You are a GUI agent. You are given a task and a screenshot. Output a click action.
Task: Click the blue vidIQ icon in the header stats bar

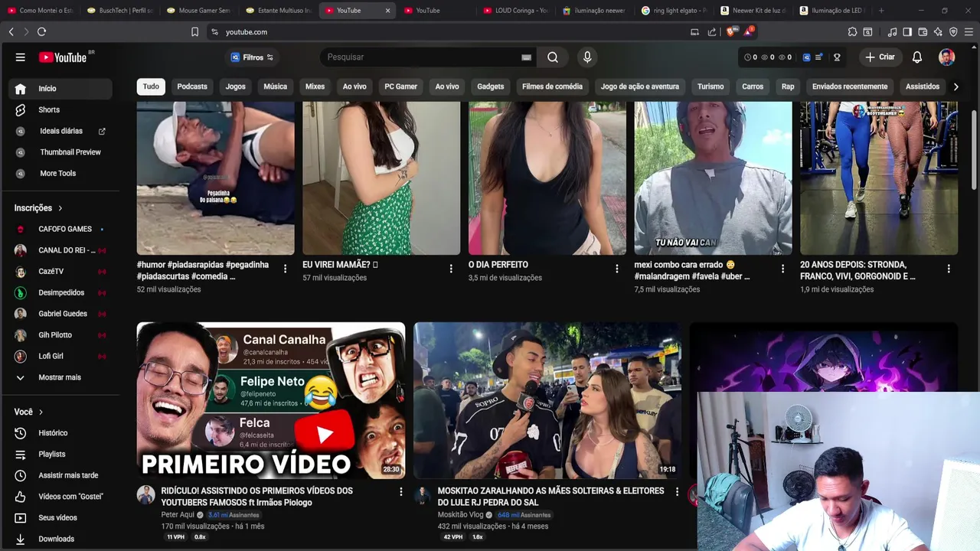[805, 57]
